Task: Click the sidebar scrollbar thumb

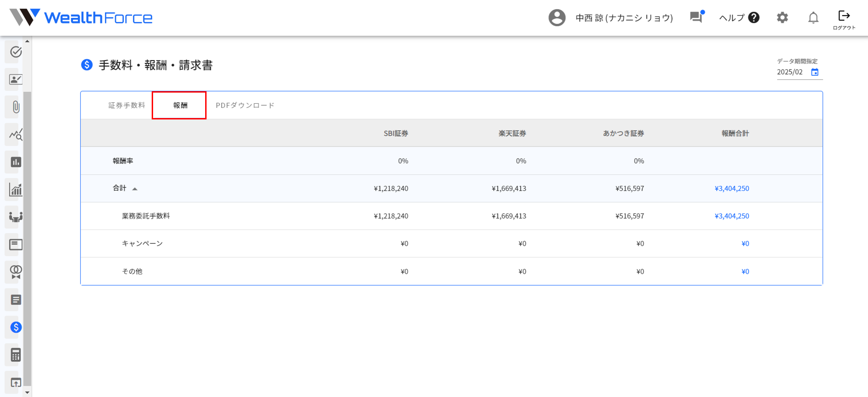Action: (27, 238)
